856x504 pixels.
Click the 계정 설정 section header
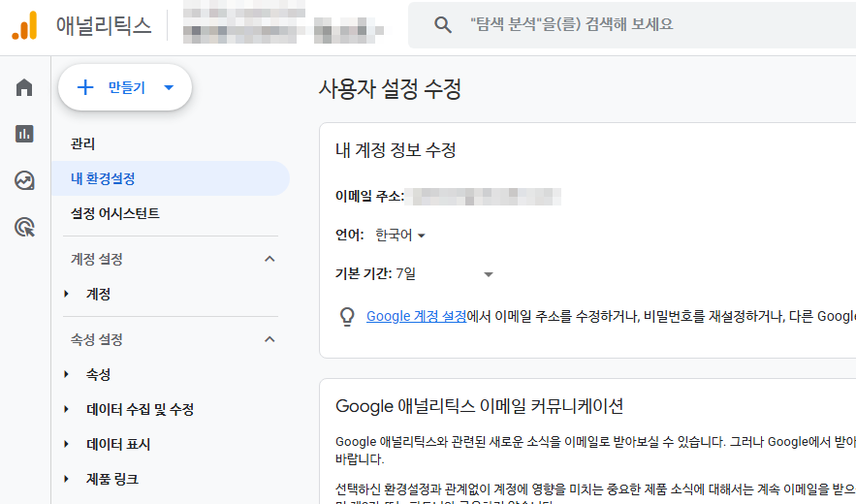pyautogui.click(x=97, y=259)
